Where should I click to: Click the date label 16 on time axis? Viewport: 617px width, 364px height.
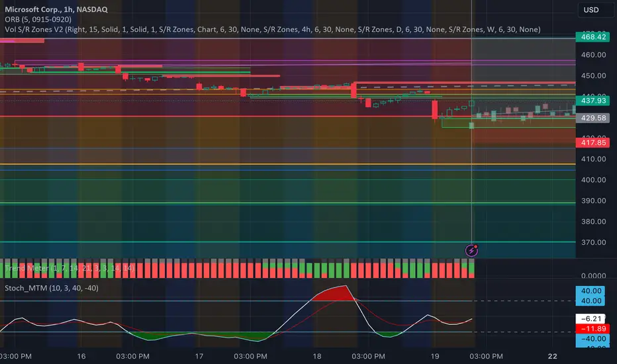81,356
